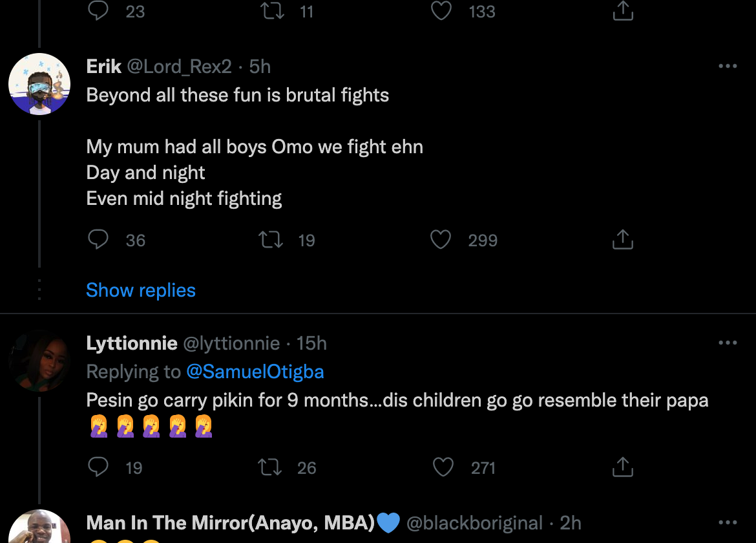Open Man In The Mirror display name
The image size is (756, 543).
(x=231, y=522)
